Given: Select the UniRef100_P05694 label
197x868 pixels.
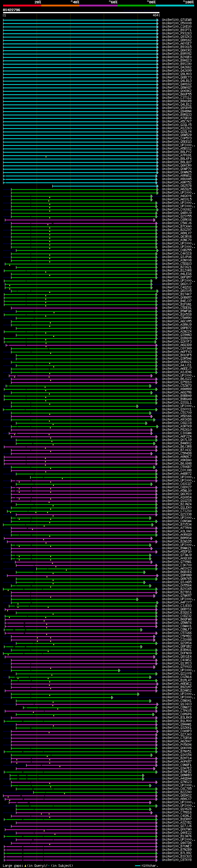Looking at the screenshot, I should point(177,745).
